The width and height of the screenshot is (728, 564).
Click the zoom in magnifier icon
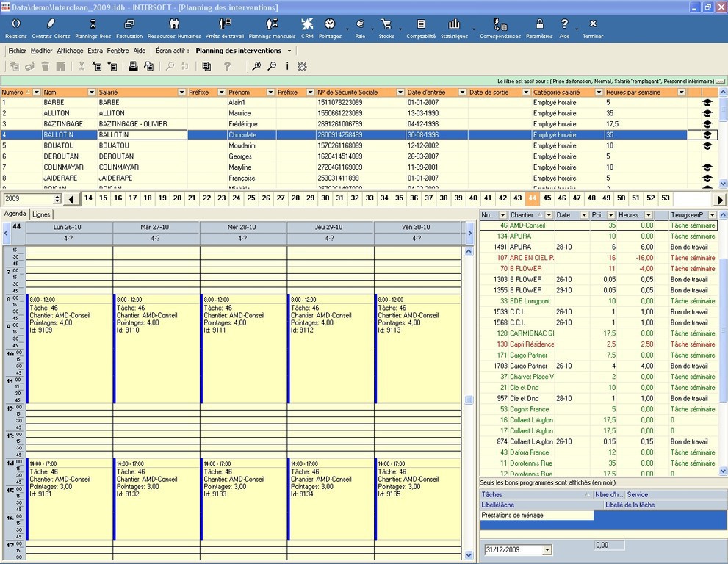(x=256, y=66)
